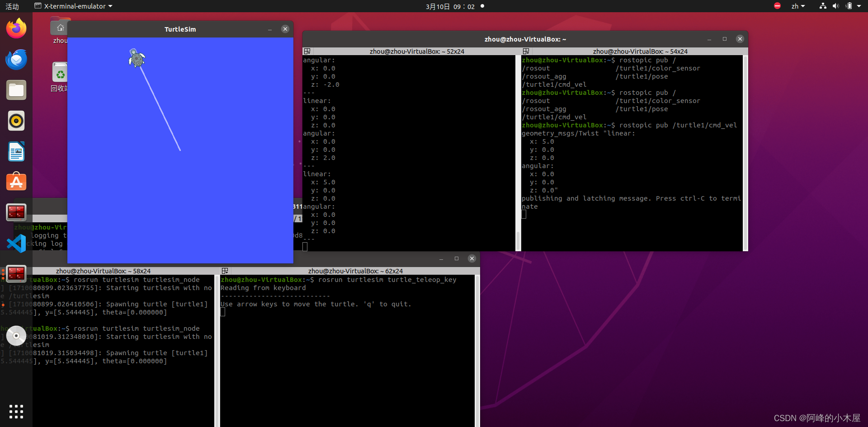868x427 pixels.
Task: Click the 'publishing and latching message' line
Action: [631, 198]
